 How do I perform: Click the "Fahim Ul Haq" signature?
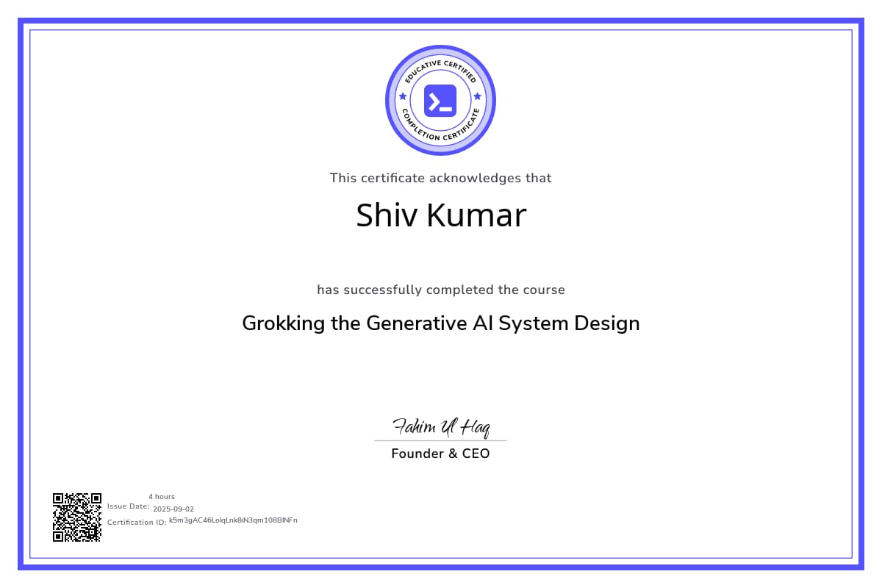tap(441, 427)
